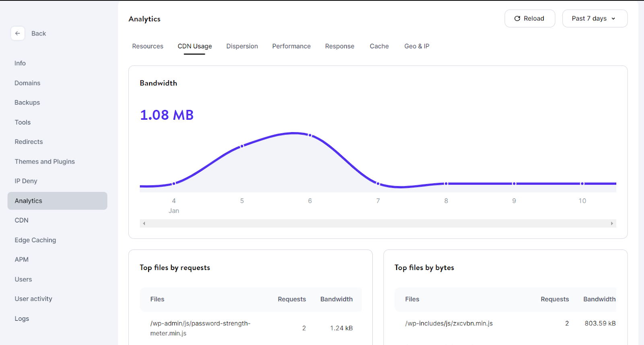Open the Performance tab

291,46
